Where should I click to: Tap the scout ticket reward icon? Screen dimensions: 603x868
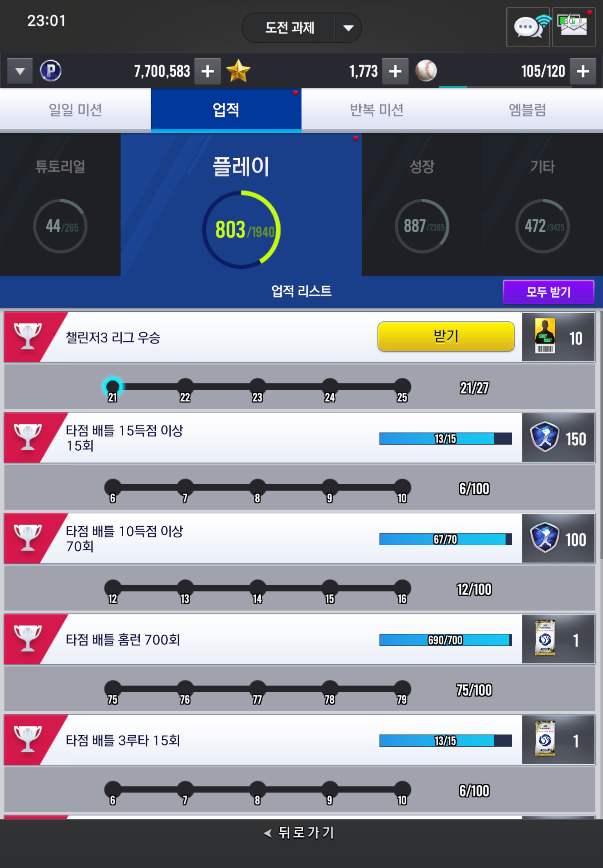[545, 336]
